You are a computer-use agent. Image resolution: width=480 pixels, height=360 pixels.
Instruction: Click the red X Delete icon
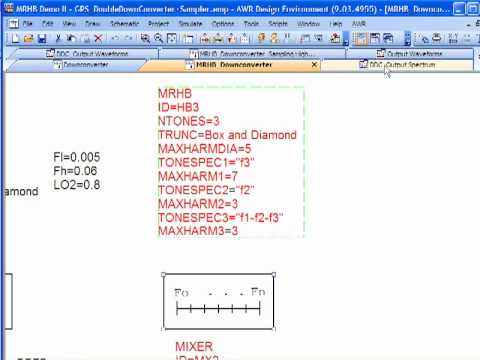[x=98, y=38]
